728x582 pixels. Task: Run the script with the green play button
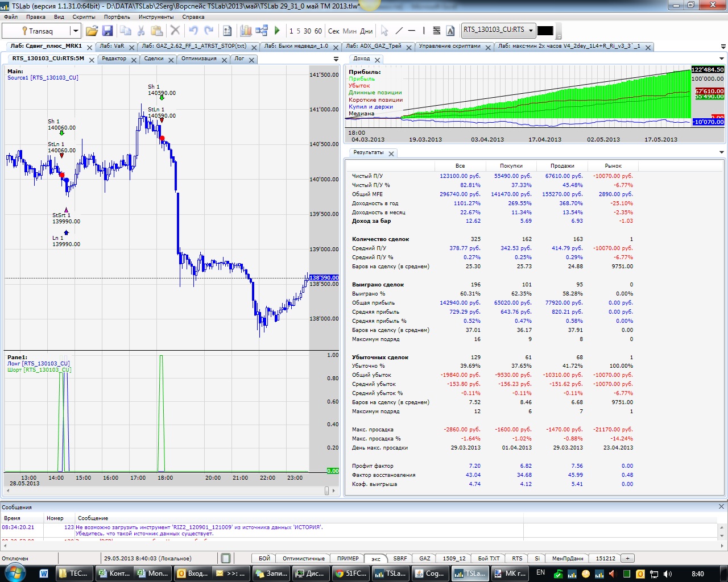[x=277, y=31]
